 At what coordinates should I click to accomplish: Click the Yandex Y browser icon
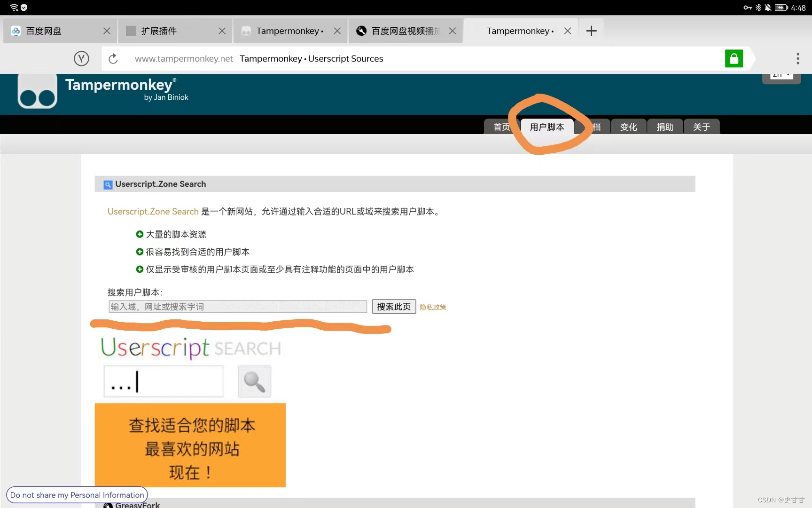click(81, 59)
